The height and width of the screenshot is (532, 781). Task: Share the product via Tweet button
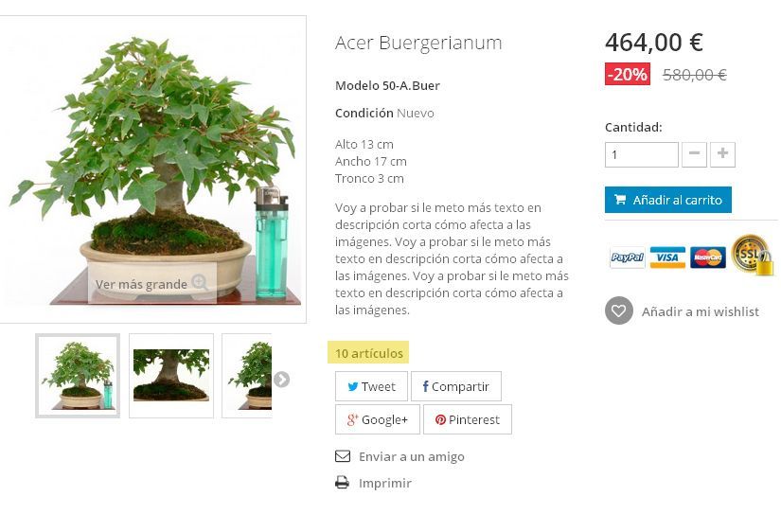(372, 386)
